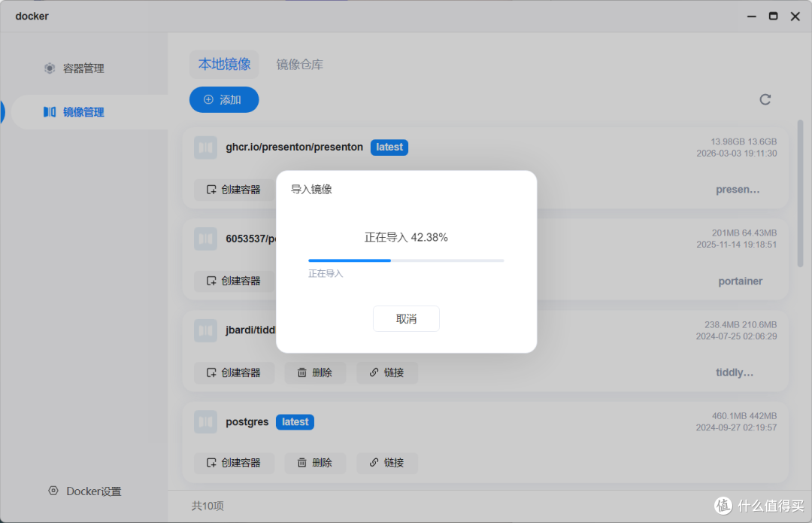
Task: Create container from 6053537 image
Action: 234,281
